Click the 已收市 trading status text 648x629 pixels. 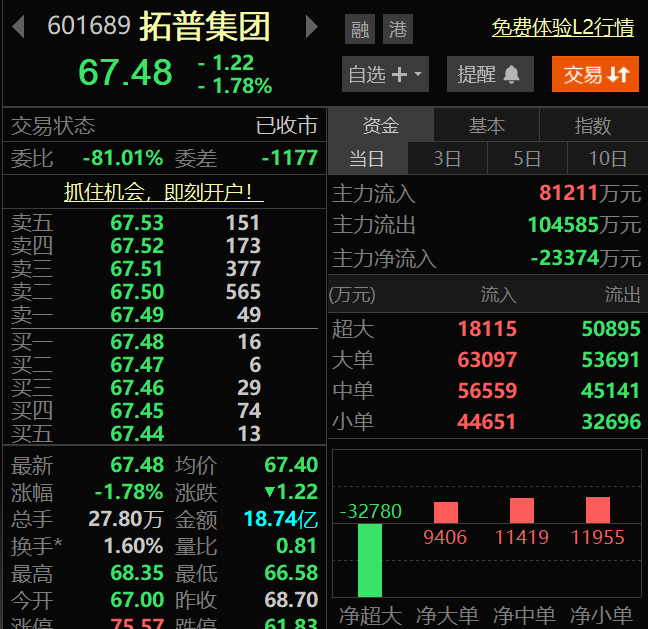[x=287, y=125]
